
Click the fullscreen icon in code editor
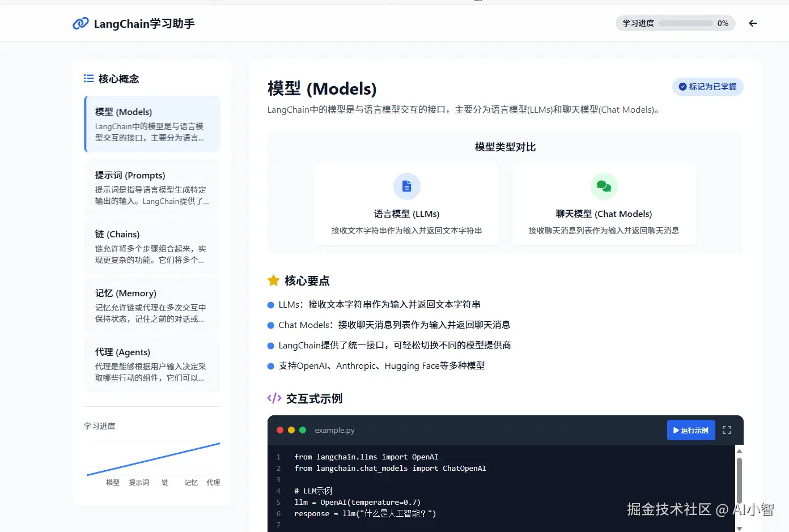point(727,431)
